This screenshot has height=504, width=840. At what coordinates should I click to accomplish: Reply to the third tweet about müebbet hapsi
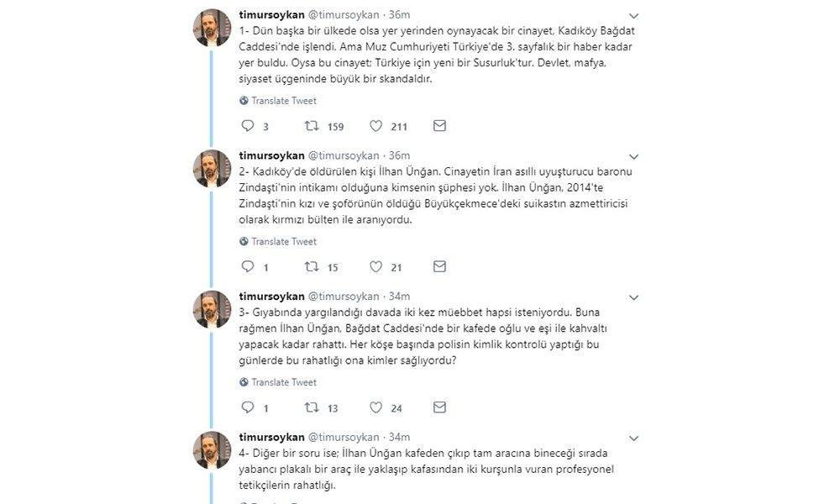pyautogui.click(x=248, y=408)
